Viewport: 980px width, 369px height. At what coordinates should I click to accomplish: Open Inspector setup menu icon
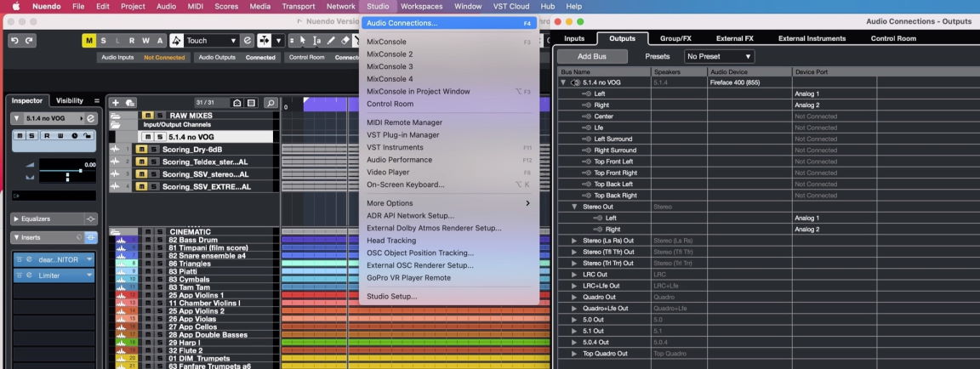97,100
